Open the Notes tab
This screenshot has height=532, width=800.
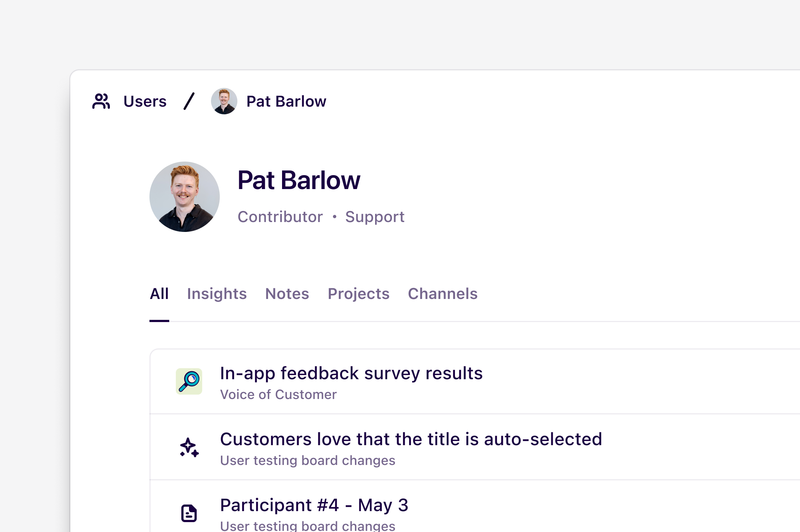pos(287,293)
